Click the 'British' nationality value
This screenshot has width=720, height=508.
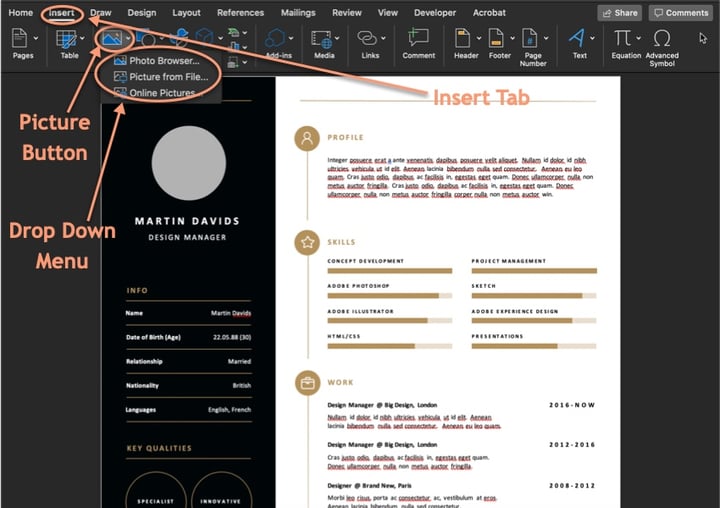pyautogui.click(x=242, y=385)
